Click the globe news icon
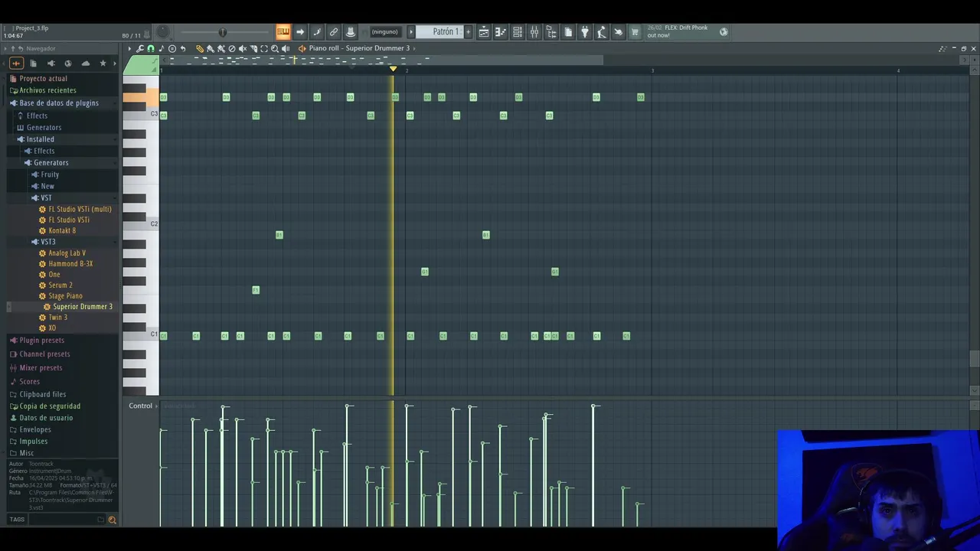The height and width of the screenshot is (551, 980). (x=724, y=31)
